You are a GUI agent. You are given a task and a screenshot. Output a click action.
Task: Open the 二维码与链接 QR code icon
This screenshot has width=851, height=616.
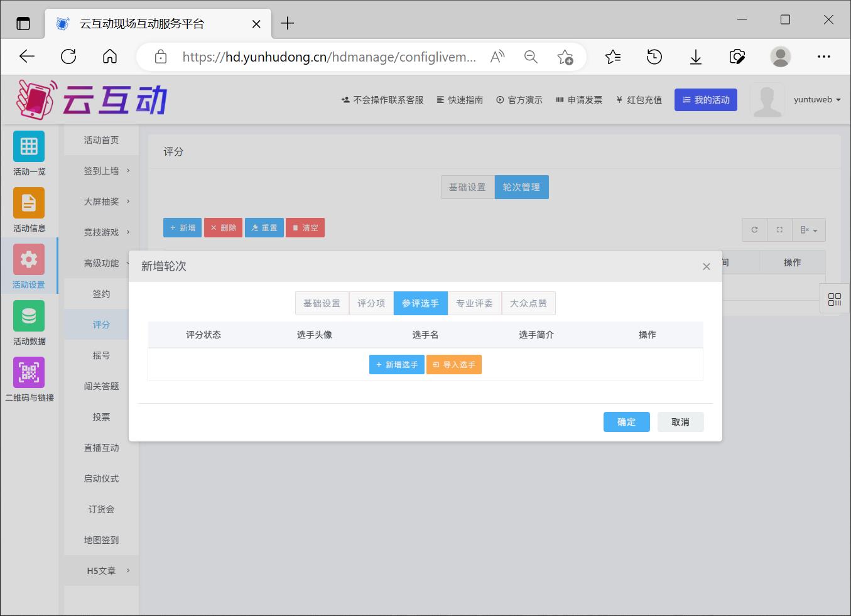(x=29, y=372)
